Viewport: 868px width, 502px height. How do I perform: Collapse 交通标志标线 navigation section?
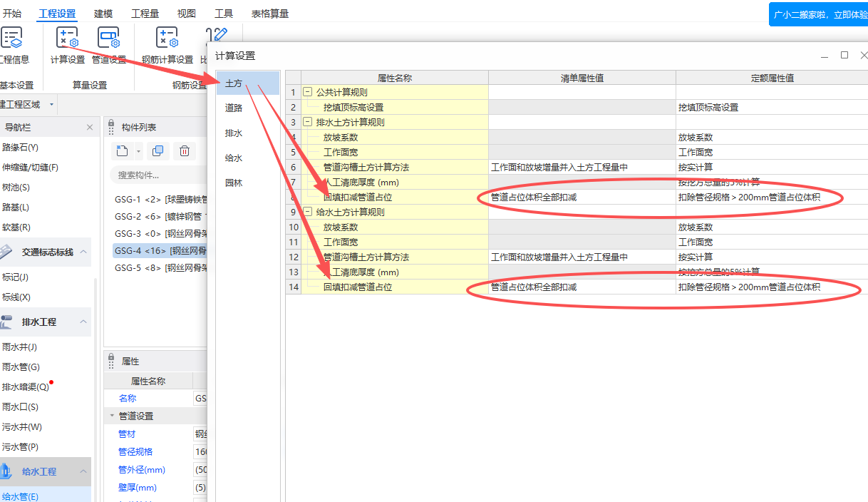[83, 252]
